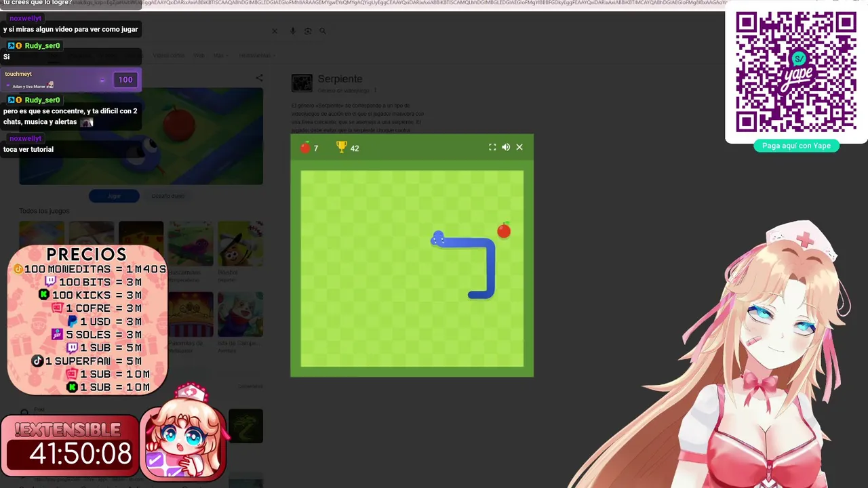Open the Béisbol game thumbnail
868x488 pixels.
[x=240, y=243]
